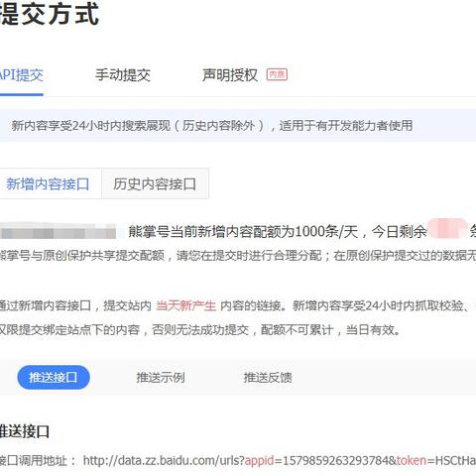The image size is (476, 476).
Task: Click the token parameter in the URL
Action: [412, 460]
